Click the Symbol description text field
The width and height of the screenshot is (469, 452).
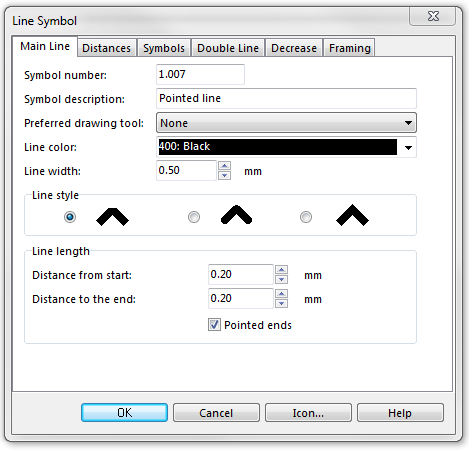286,98
